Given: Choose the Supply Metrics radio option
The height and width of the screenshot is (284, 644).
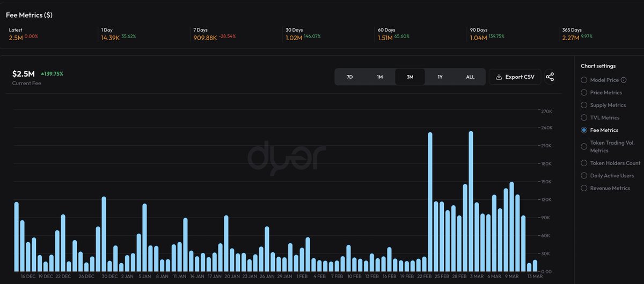Looking at the screenshot, I should pos(584,105).
